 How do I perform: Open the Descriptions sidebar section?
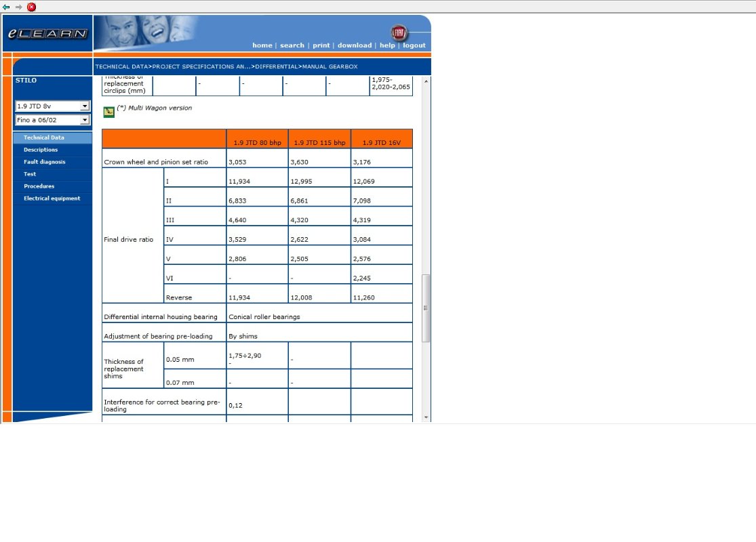pos(41,150)
